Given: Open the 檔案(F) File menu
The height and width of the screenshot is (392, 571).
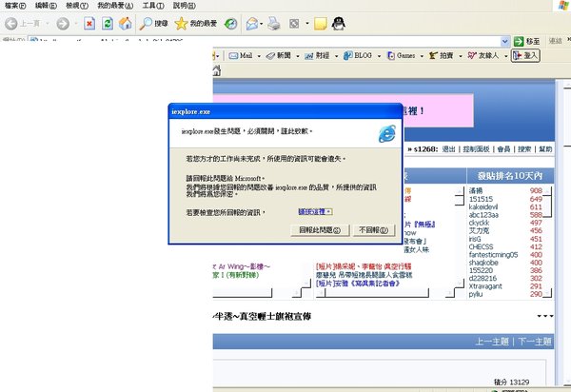Looking at the screenshot, I should (x=15, y=6).
